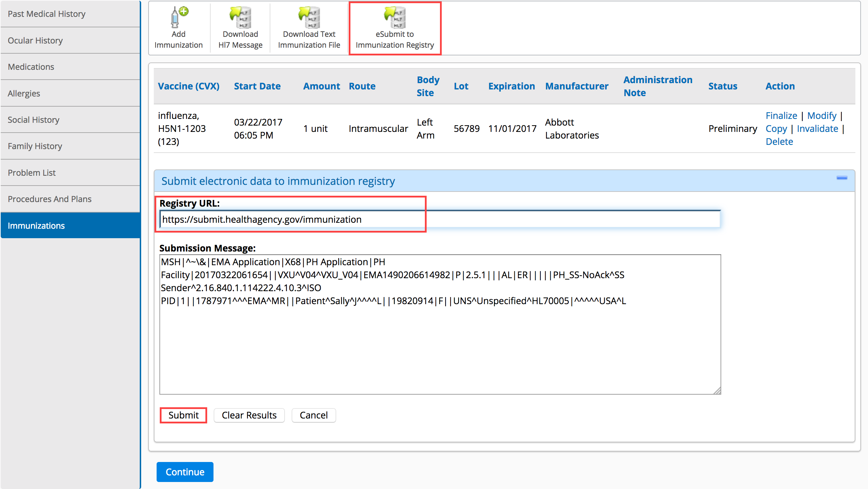Sort by the Start Date column header
The width and height of the screenshot is (868, 489).
257,86
